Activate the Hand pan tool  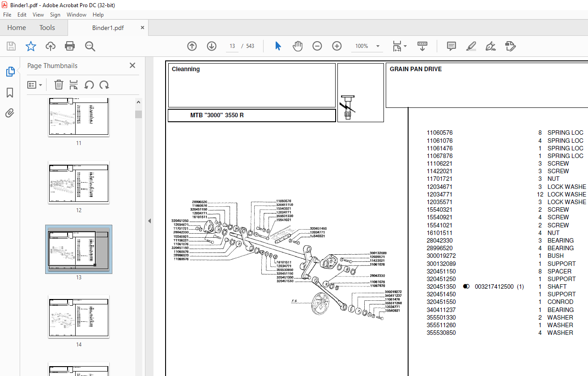pos(298,46)
